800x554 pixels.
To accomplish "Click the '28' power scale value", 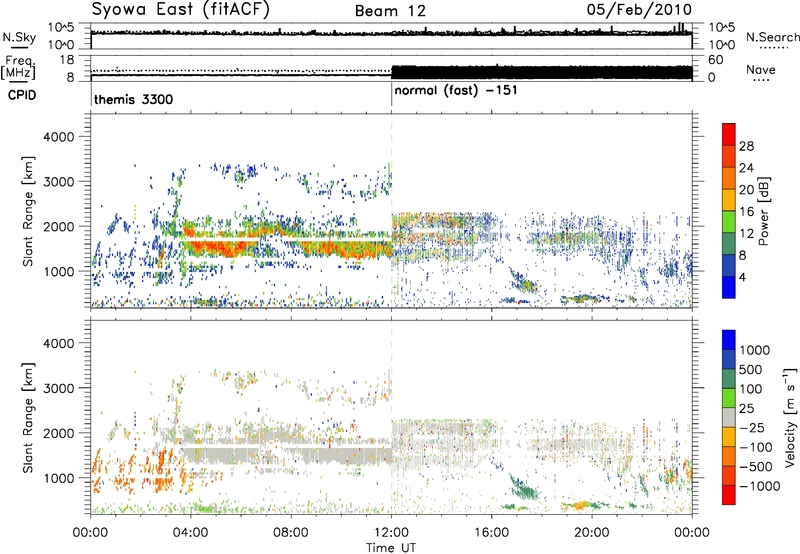I will (x=746, y=146).
